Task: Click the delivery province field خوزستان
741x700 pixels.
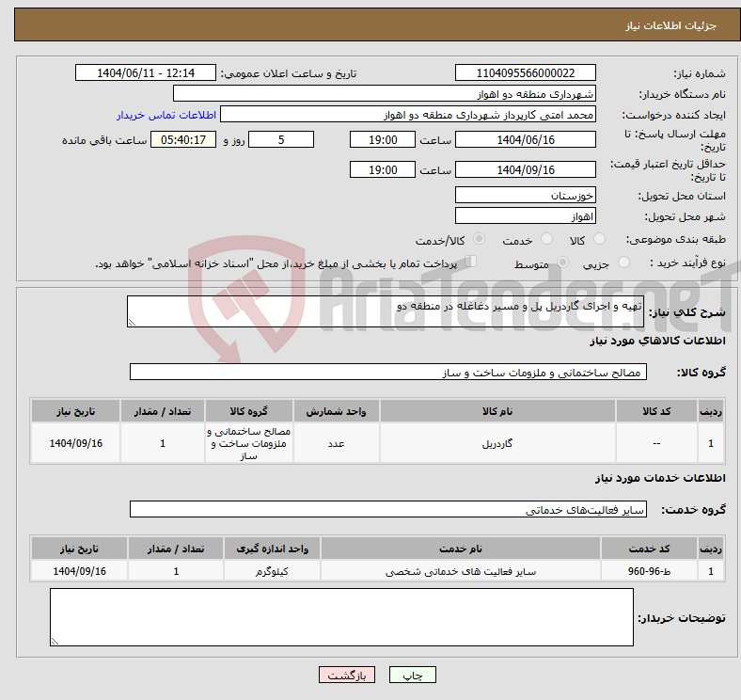Action: [x=526, y=195]
